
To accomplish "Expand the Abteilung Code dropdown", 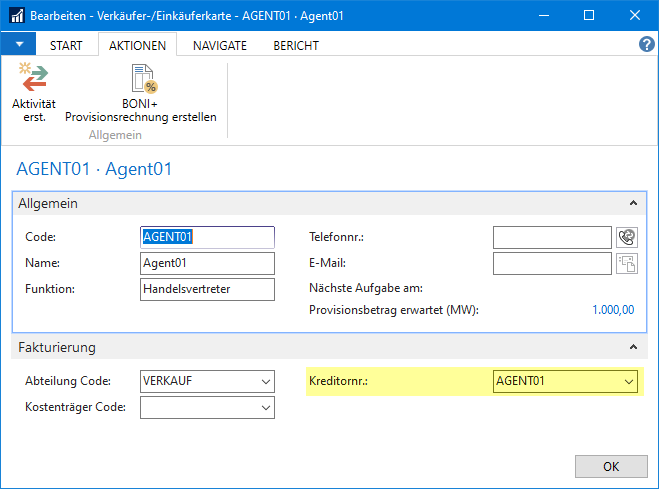I will coord(265,381).
